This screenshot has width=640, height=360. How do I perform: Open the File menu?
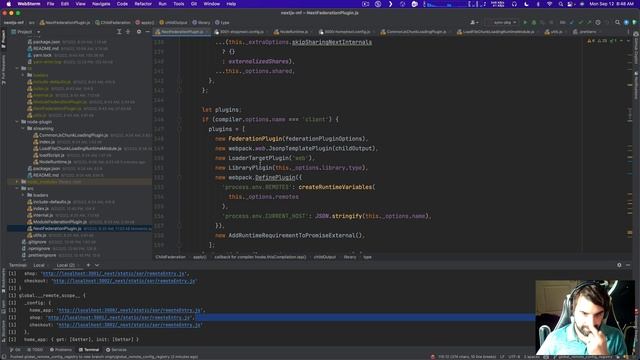click(50, 4)
